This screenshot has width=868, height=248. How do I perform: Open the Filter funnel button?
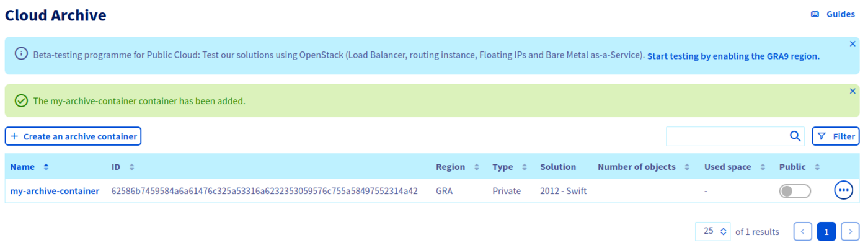coord(836,136)
